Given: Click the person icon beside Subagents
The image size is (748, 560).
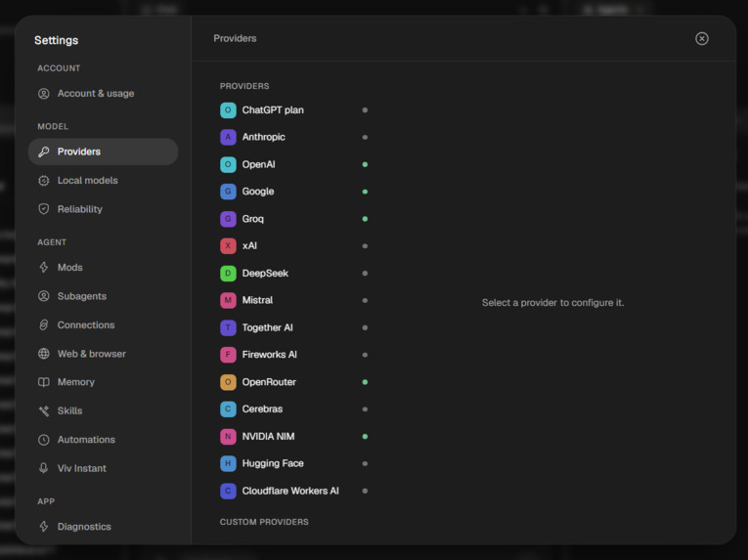Looking at the screenshot, I should [44, 296].
